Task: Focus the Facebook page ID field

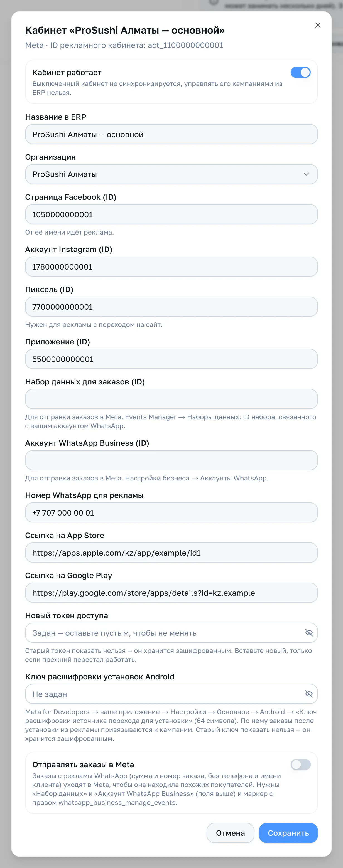Action: [x=171, y=214]
